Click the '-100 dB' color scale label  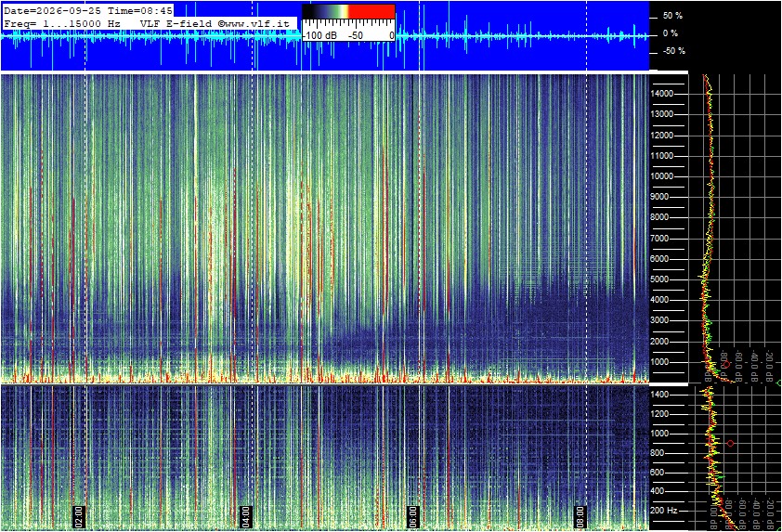[x=319, y=35]
